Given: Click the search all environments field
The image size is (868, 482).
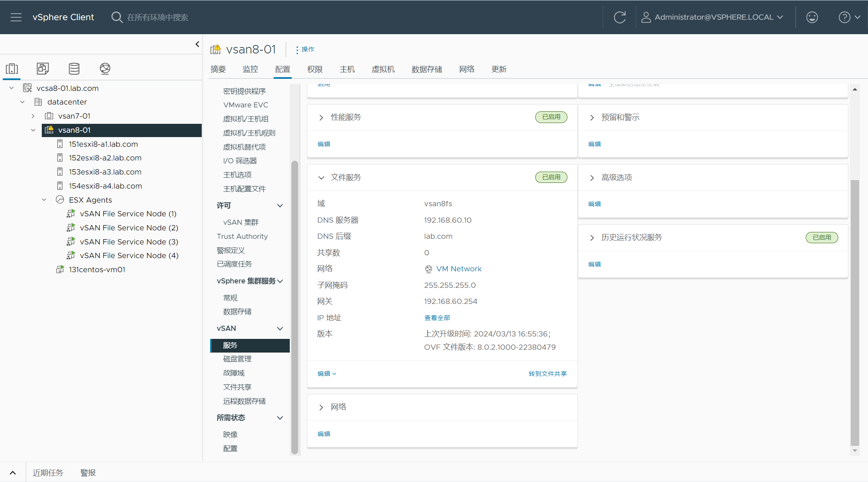Looking at the screenshot, I should coord(158,17).
